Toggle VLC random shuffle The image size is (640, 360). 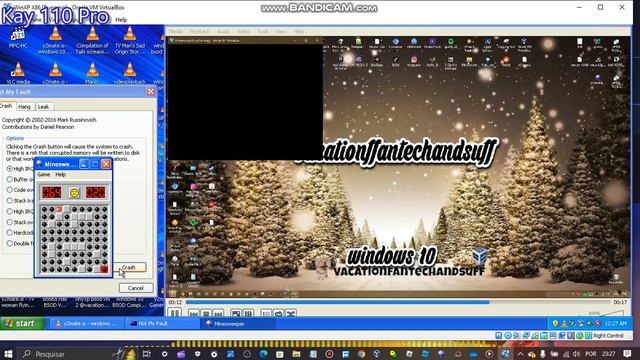(x=291, y=314)
